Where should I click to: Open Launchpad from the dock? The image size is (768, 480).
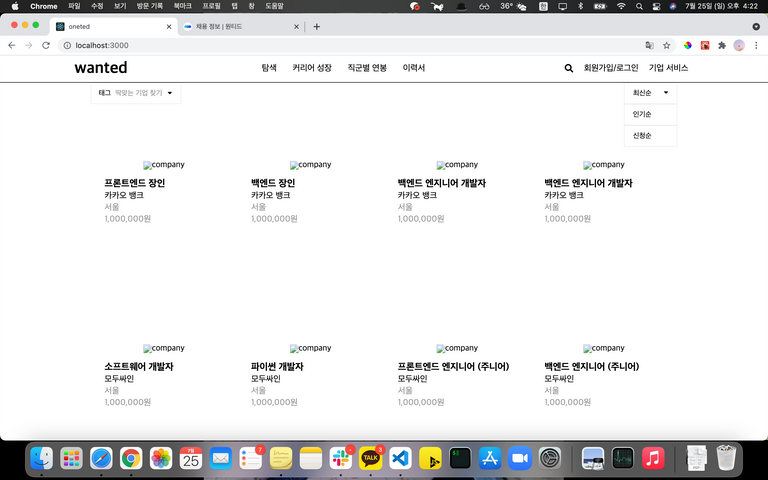[x=72, y=459]
